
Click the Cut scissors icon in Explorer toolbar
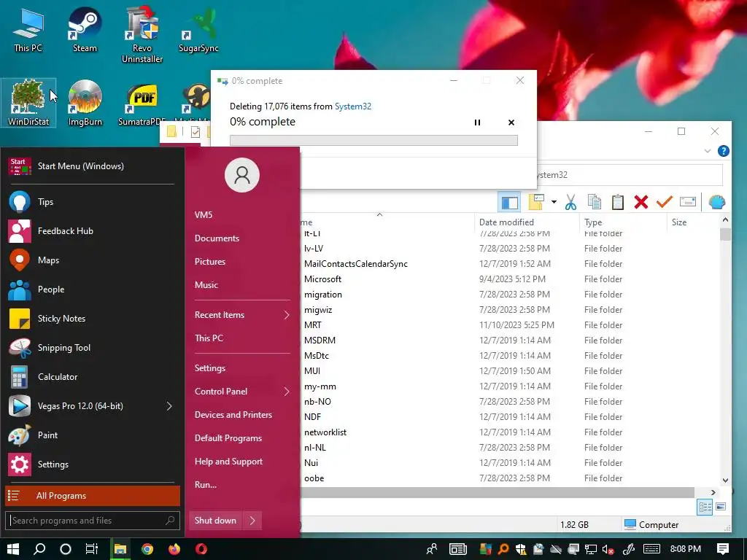(x=570, y=203)
